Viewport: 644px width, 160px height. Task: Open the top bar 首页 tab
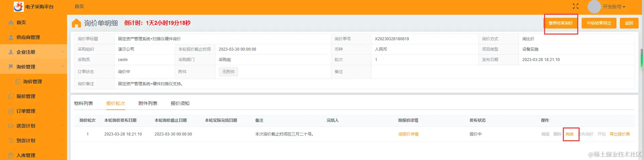coord(79,6)
